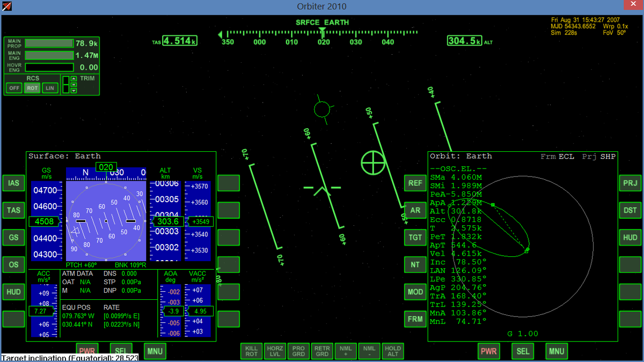
Task: Select TAS on Surface MFD
Action: pos(13,210)
